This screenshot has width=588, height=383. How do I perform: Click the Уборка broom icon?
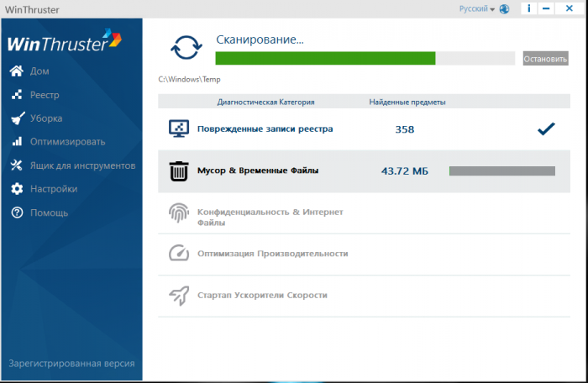point(16,118)
